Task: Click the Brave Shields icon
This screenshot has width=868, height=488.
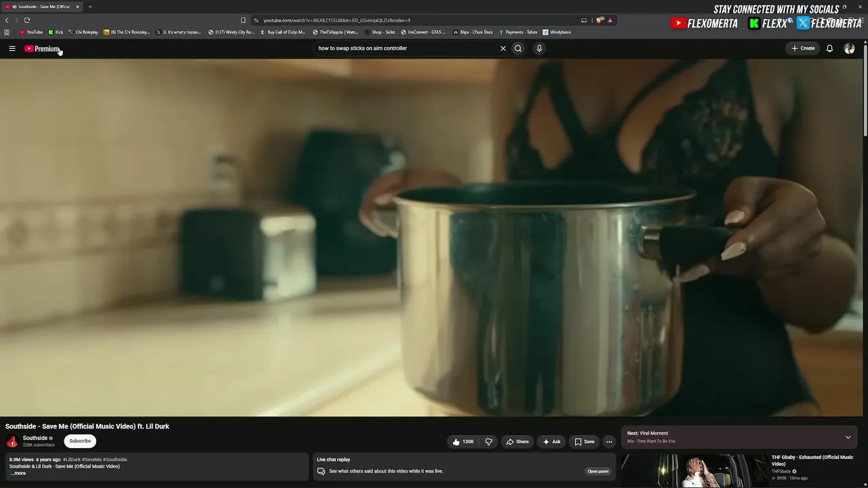Action: [599, 20]
